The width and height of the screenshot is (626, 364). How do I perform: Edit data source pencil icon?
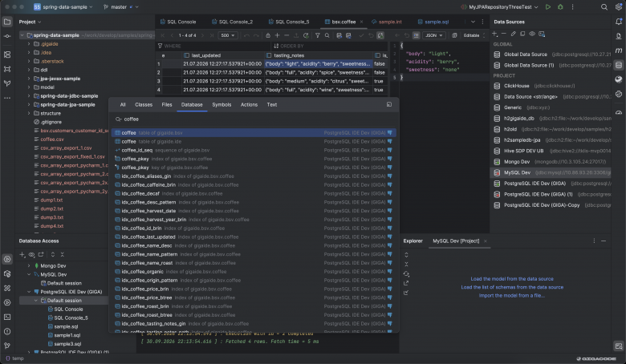pos(514,34)
